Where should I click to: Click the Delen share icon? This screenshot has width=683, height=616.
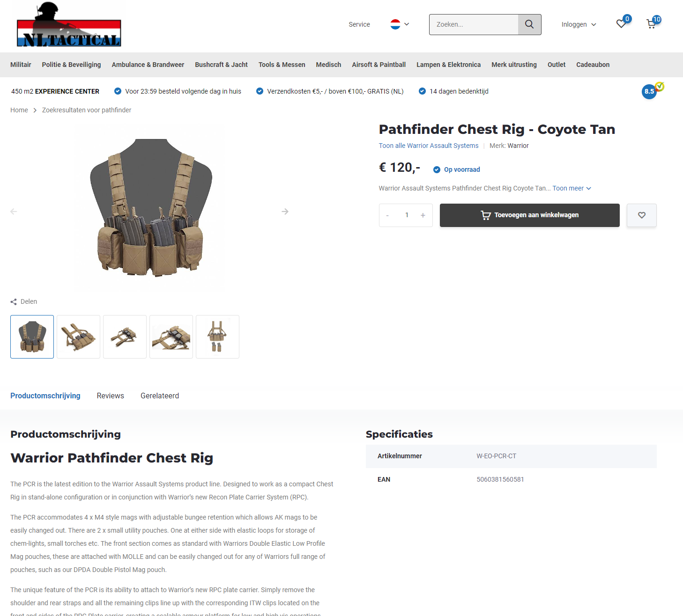tap(14, 302)
